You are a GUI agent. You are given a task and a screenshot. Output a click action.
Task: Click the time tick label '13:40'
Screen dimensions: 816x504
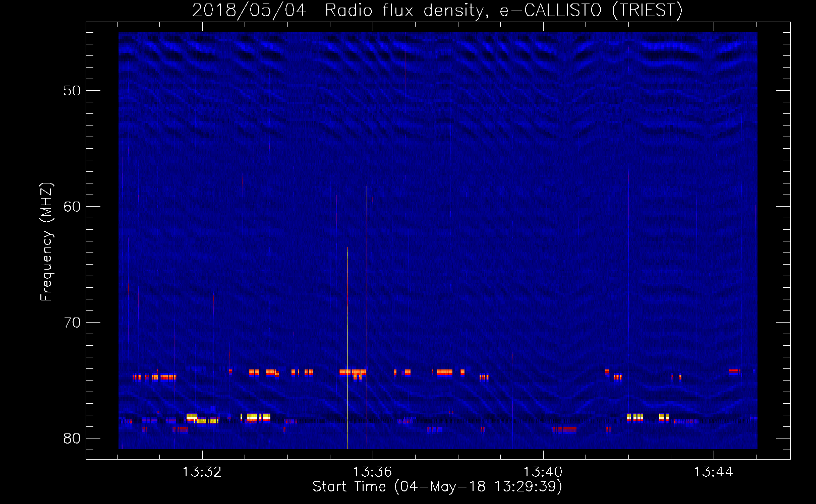point(543,472)
